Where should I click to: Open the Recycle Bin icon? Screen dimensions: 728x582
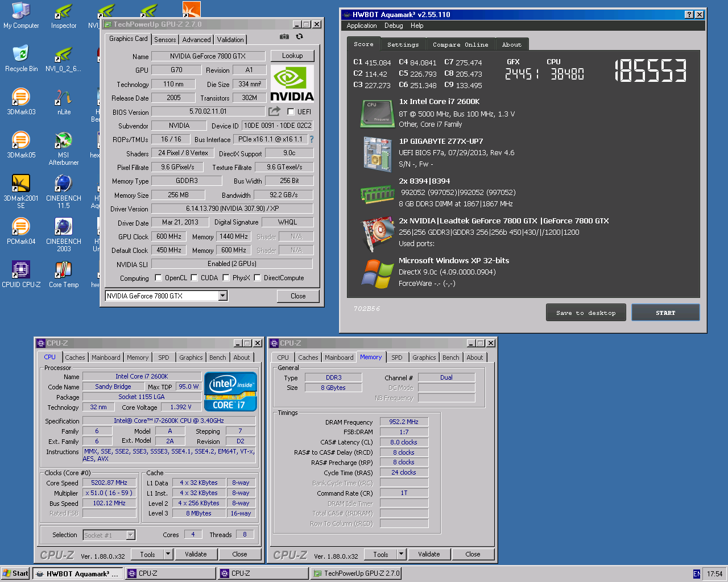21,59
